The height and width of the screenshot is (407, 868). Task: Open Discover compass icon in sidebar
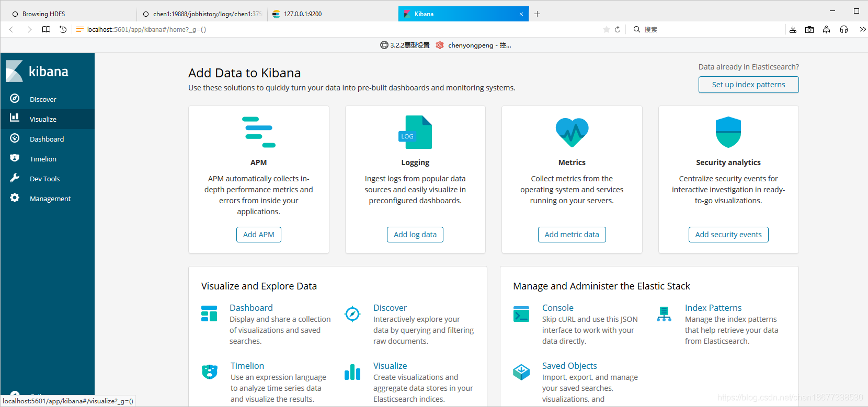point(15,99)
